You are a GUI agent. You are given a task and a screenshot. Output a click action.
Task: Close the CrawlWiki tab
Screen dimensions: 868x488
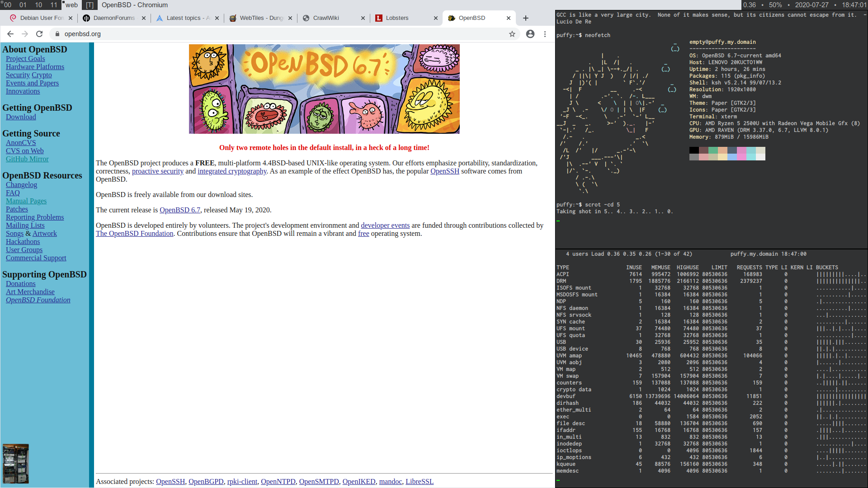[363, 18]
